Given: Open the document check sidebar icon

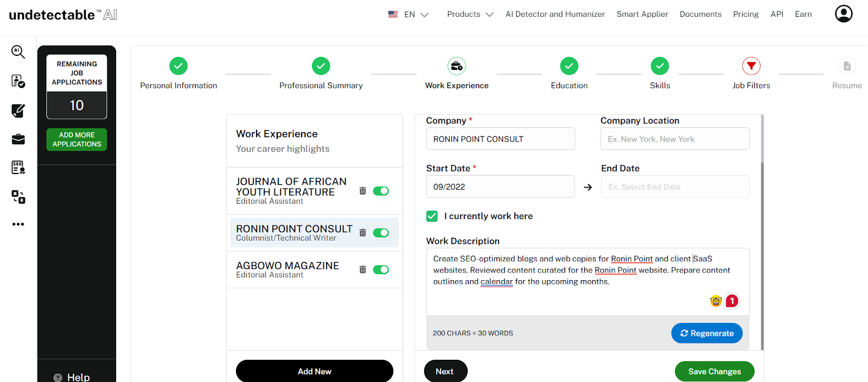Looking at the screenshot, I should [x=18, y=81].
